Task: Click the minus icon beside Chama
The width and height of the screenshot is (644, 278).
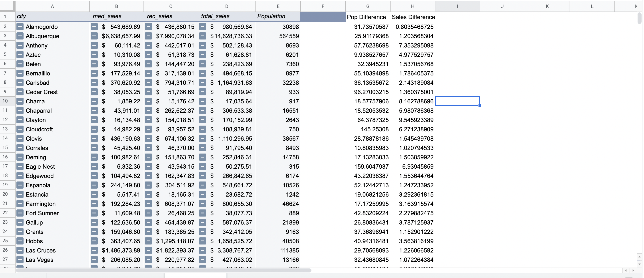Action: [20, 101]
